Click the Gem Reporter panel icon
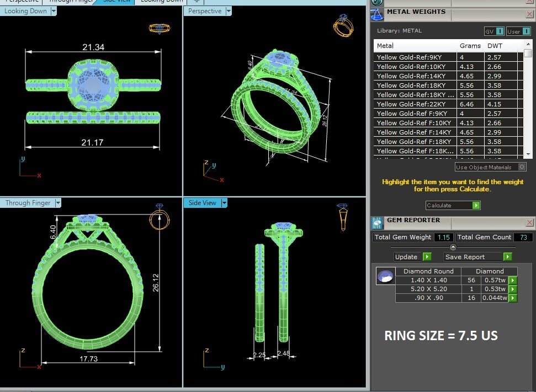The height and width of the screenshot is (392, 536). click(x=377, y=223)
